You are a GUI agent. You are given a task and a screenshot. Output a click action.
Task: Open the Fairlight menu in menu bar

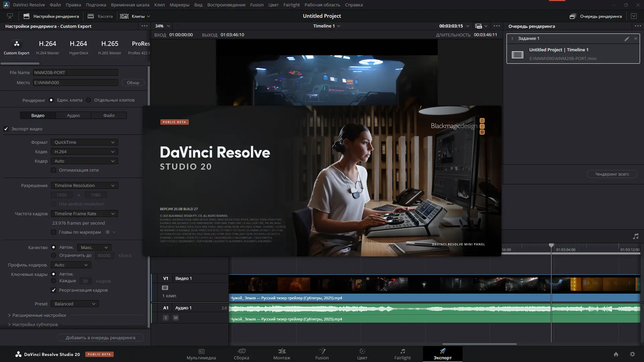[291, 5]
